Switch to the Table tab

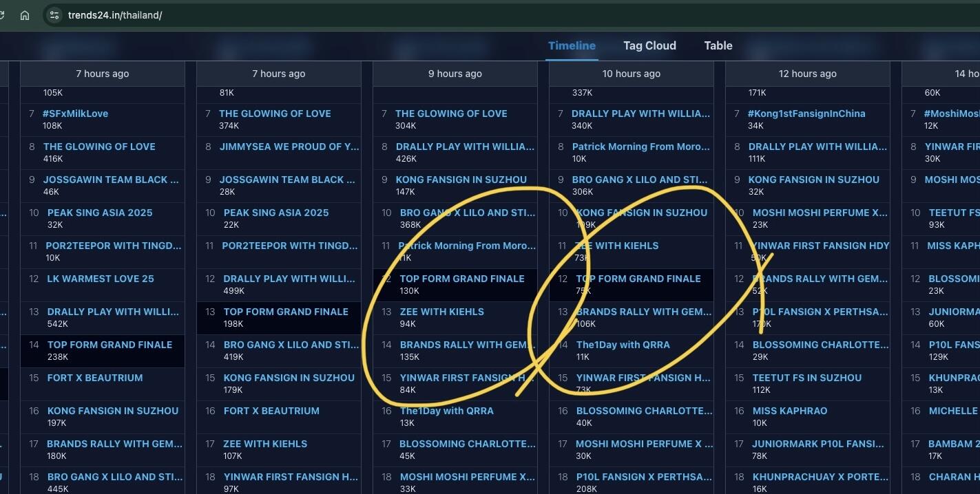coord(718,45)
